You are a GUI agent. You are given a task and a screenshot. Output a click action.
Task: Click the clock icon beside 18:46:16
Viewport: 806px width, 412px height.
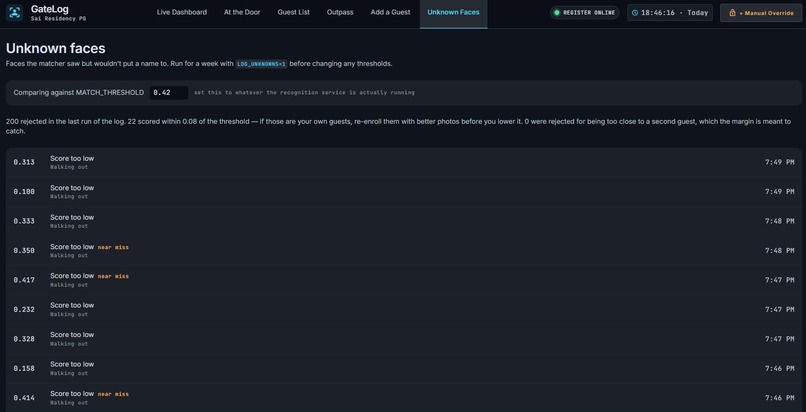point(635,13)
